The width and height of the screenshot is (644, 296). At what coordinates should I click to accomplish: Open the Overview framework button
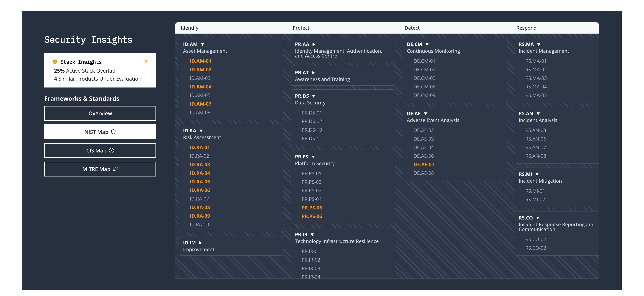[100, 113]
